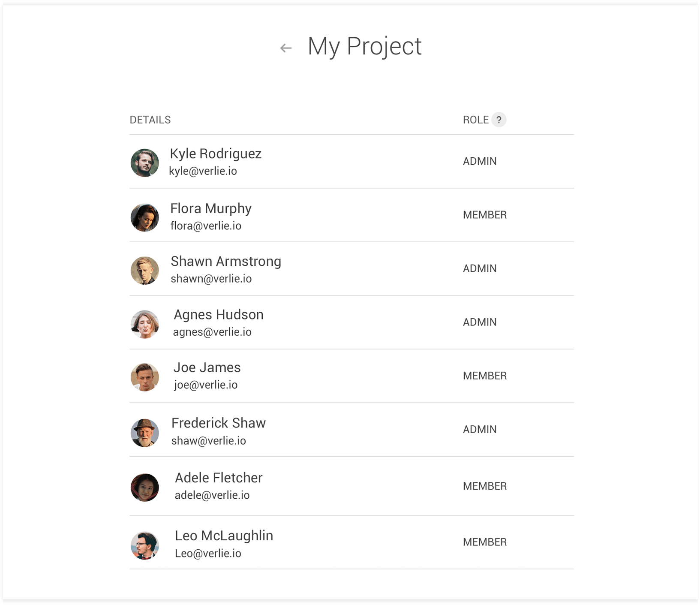Click the role help question mark icon
Image resolution: width=700 pixels, height=605 pixels.
[499, 120]
